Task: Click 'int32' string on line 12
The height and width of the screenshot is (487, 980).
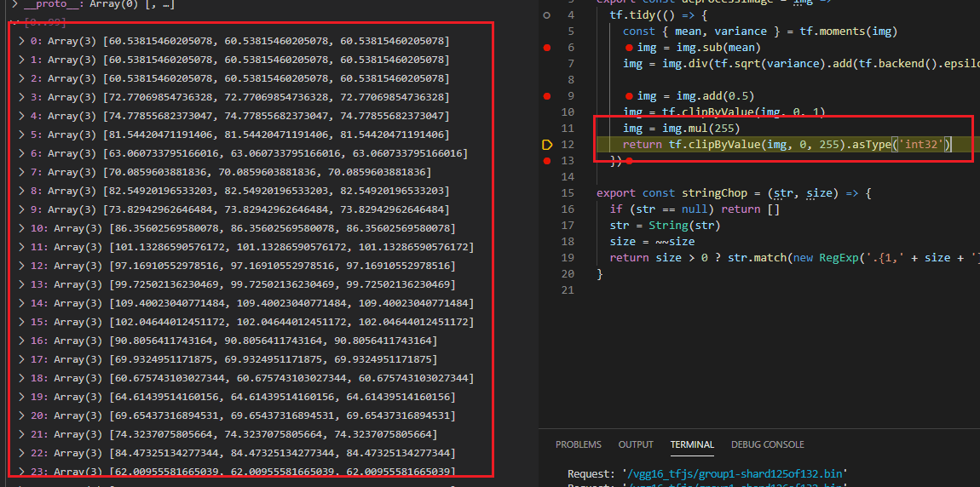Action: tap(921, 145)
